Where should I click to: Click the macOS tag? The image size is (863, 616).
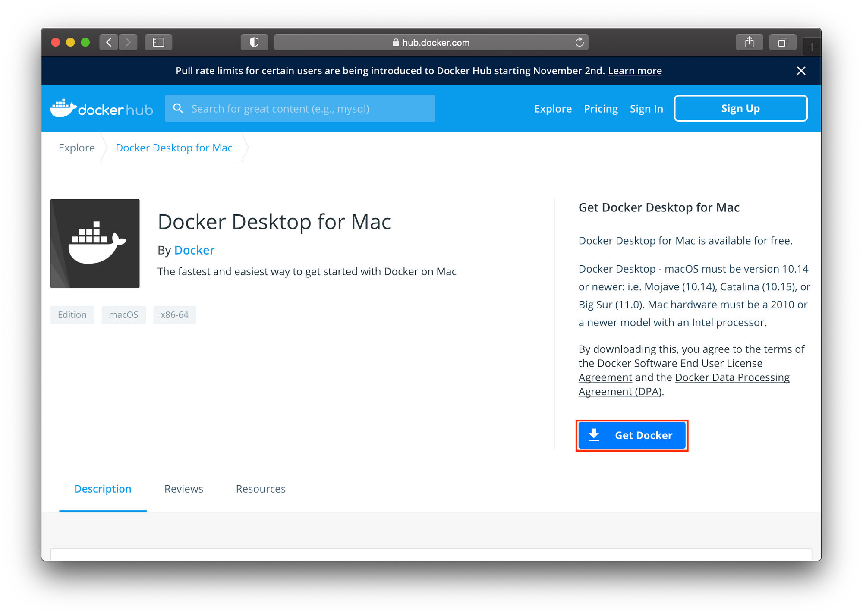pos(123,315)
